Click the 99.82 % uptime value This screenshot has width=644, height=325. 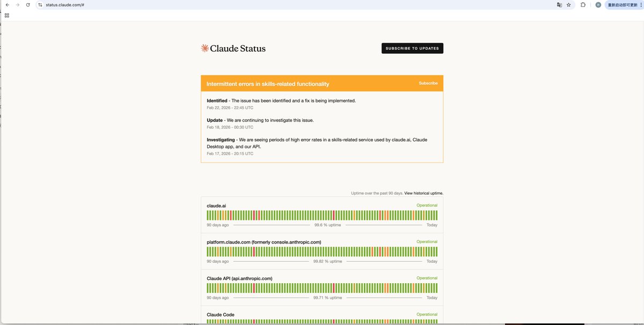coord(327,261)
